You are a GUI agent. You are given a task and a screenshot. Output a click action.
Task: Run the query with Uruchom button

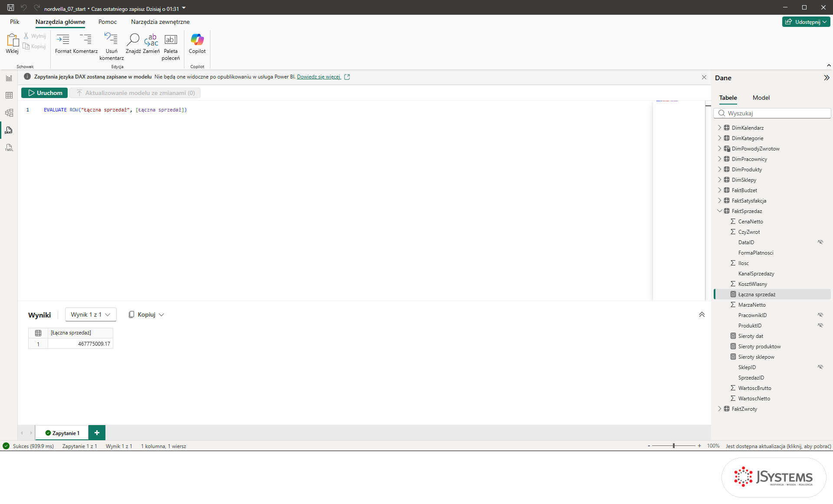[45, 93]
